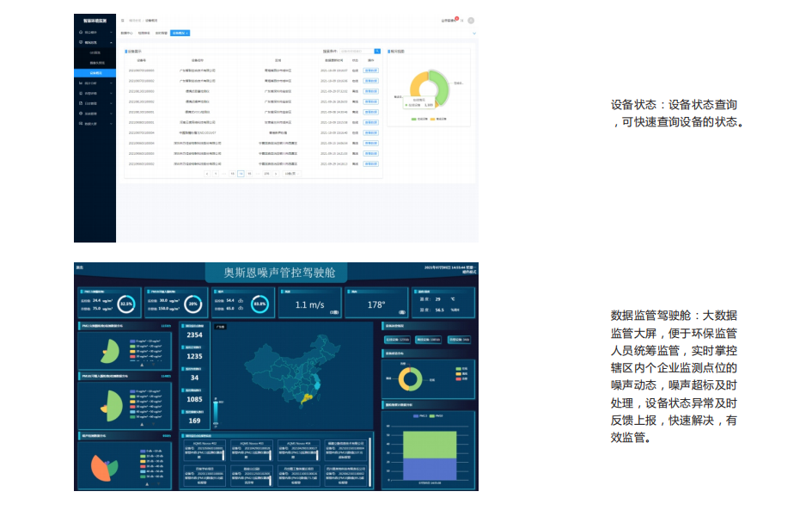Open the AQMS Novus #02 alarm card

point(204,450)
